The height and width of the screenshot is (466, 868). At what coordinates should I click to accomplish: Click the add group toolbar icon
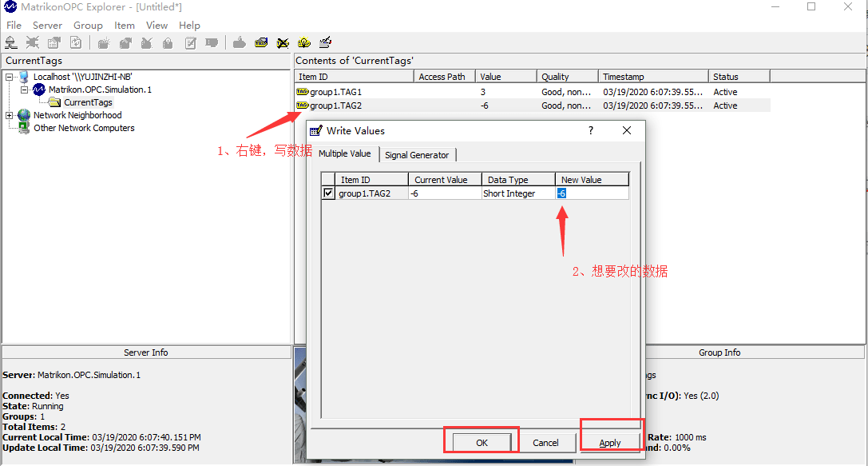pyautogui.click(x=104, y=42)
